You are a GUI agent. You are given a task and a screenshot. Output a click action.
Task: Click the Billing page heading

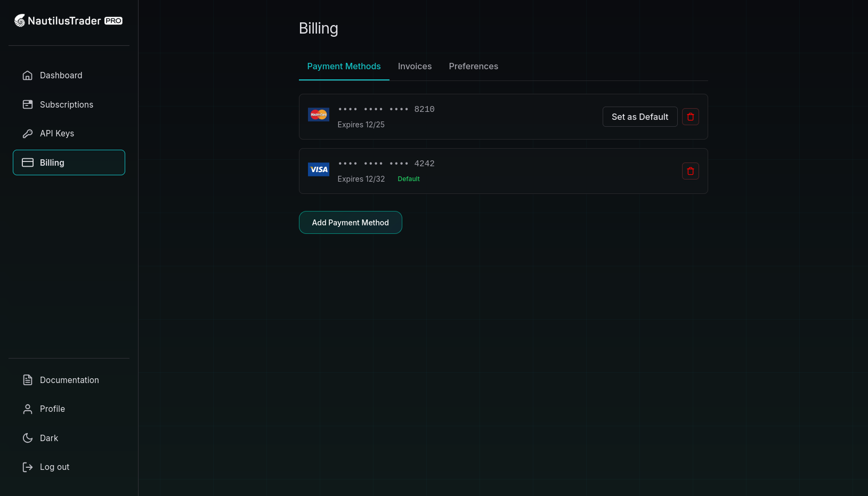318,28
